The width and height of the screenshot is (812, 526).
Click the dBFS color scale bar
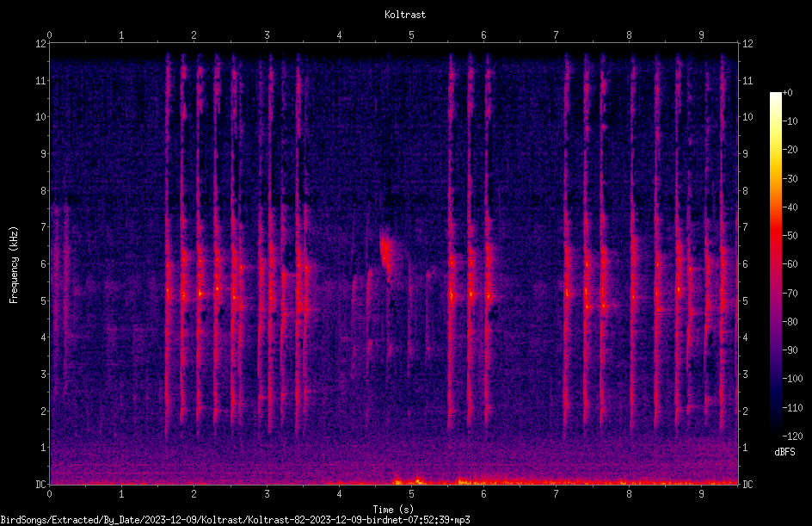click(x=776, y=263)
